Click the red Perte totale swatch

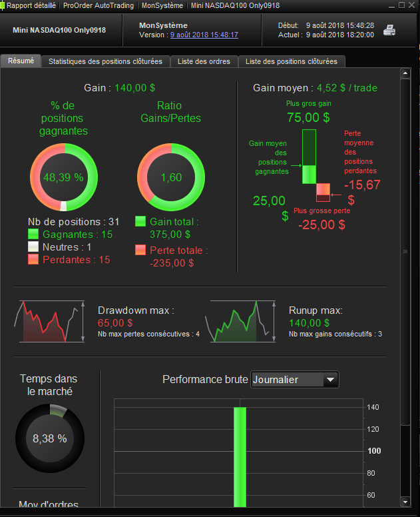(x=140, y=250)
